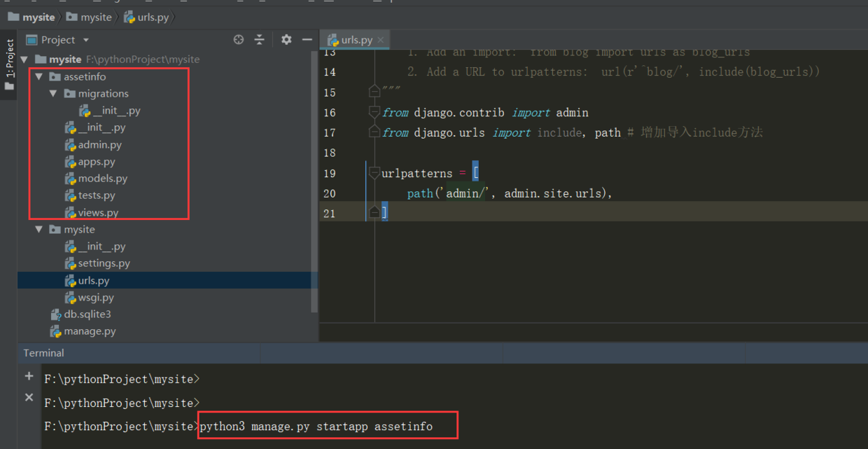The width and height of the screenshot is (868, 449).
Task: Toggle fold marker at line 15
Action: (x=374, y=92)
